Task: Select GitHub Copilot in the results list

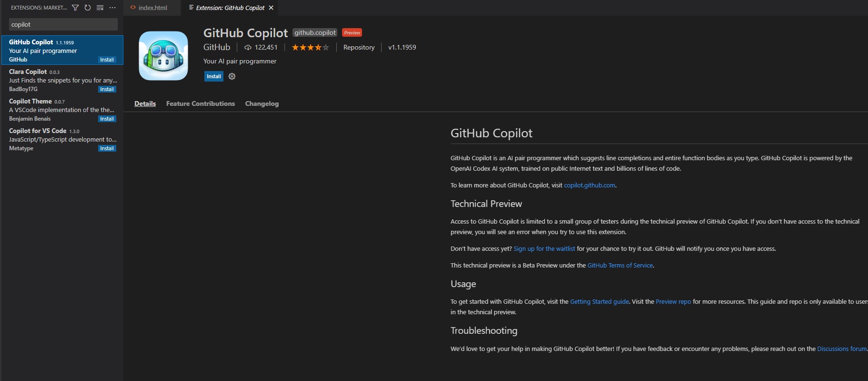Action: pos(62,50)
